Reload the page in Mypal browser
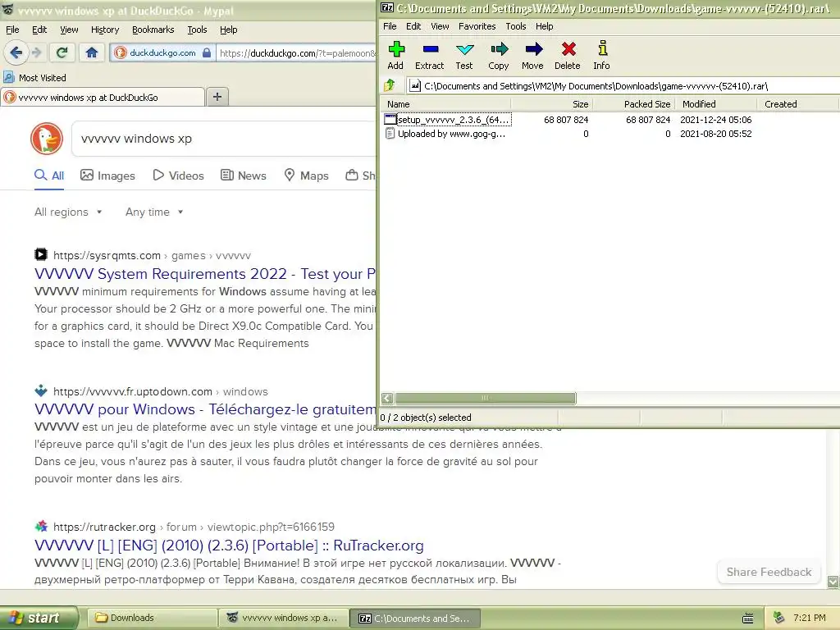The height and width of the screenshot is (630, 840). pos(62,52)
